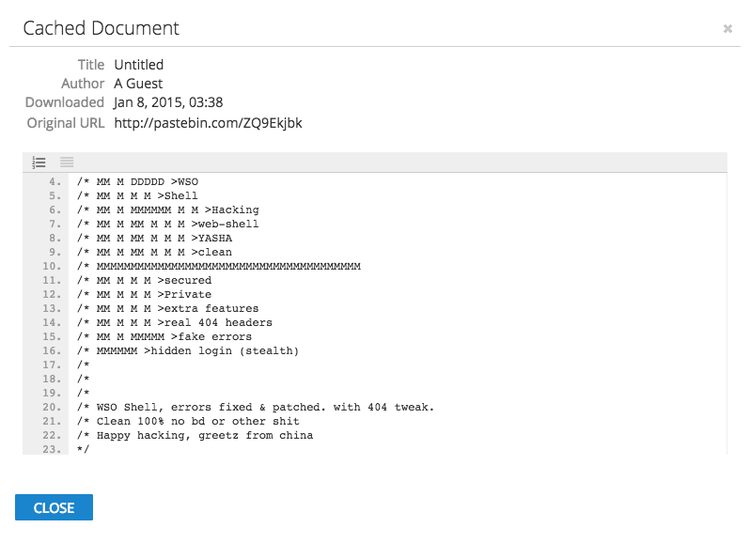Click the line with >web-shell
Viewport: 750px width, 543px height.
tap(168, 224)
